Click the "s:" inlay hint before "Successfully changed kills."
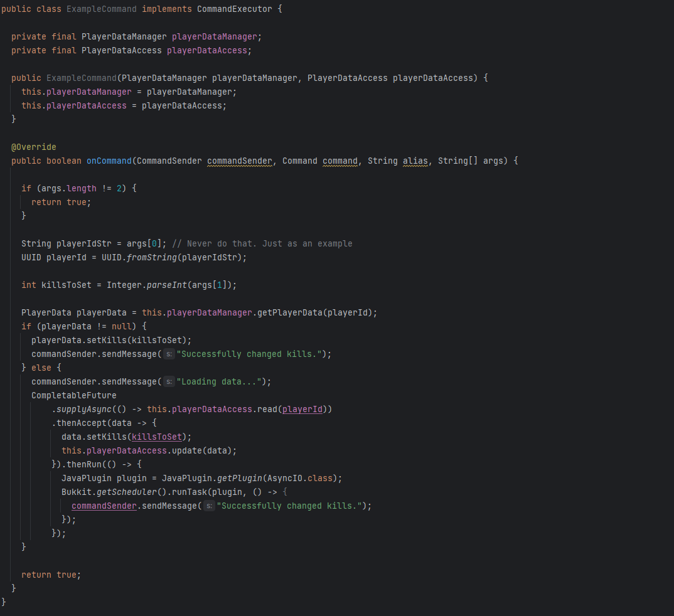 pos(168,354)
